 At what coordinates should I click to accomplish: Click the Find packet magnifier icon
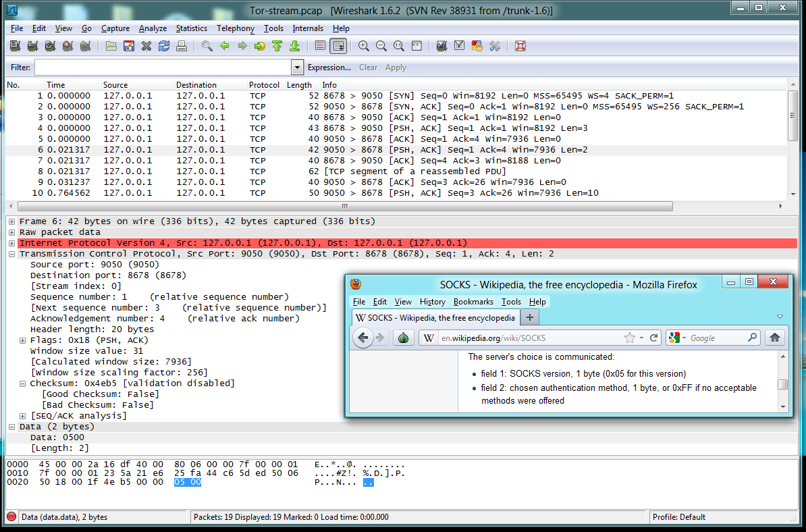[207, 47]
